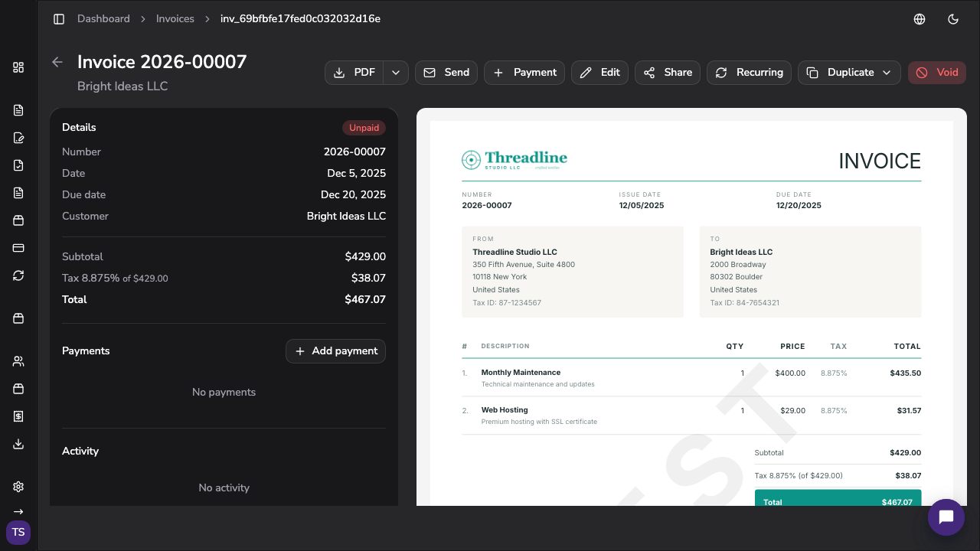980x551 pixels.
Task: Select the $31.57 line total in the preview
Action: [x=909, y=411]
